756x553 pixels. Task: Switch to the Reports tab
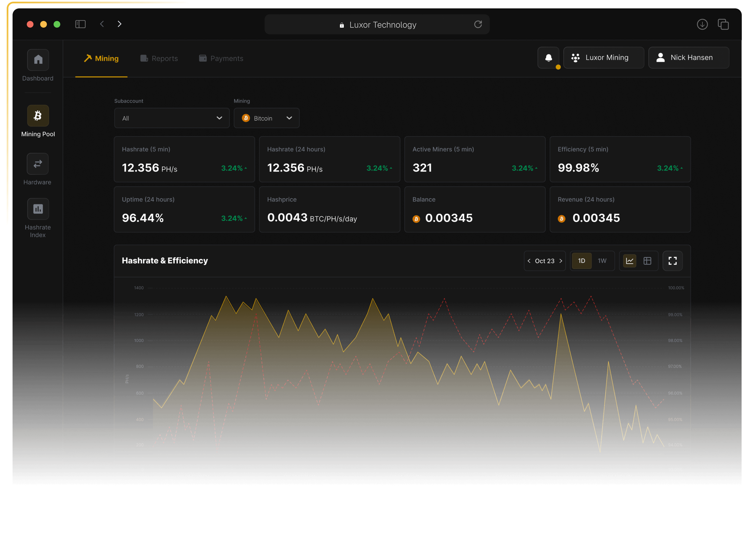click(x=159, y=58)
